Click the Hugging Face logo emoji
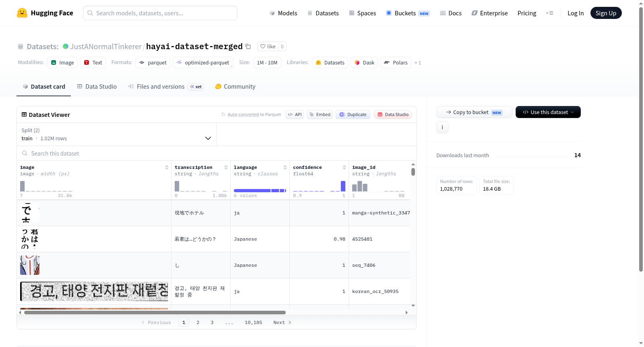Image resolution: width=644 pixels, height=347 pixels. coord(22,13)
